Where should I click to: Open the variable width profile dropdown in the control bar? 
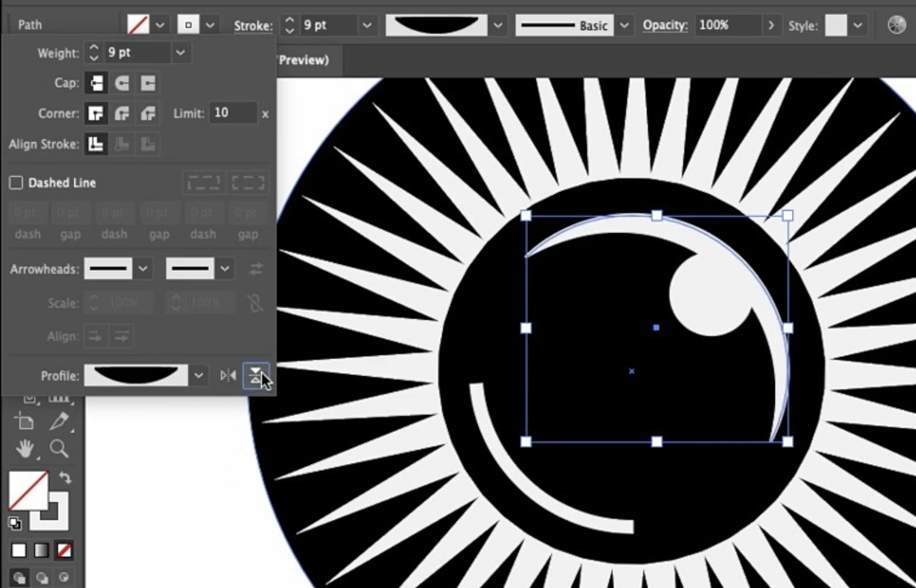(x=498, y=25)
